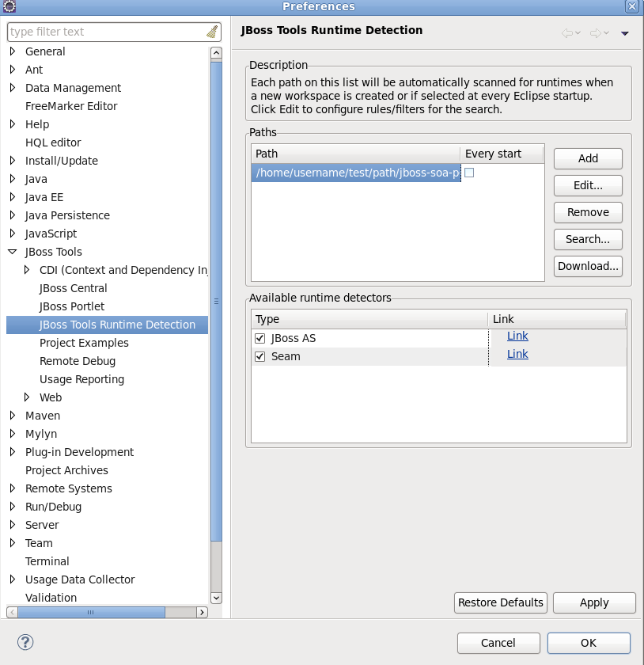Open Project Examples preferences
Image resolution: width=644 pixels, height=665 pixels.
84,343
